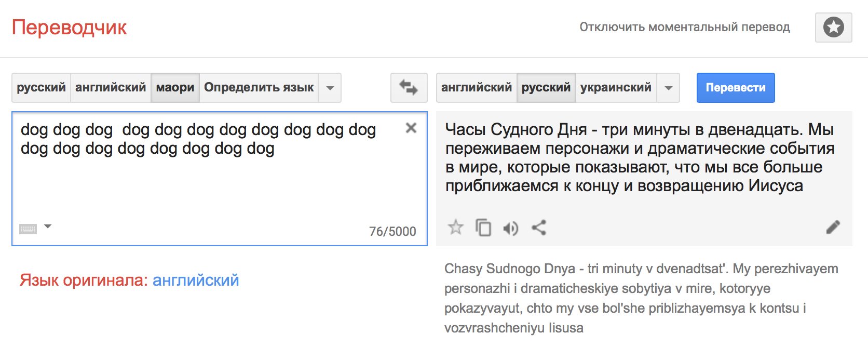Click the swap languages arrows icon

coord(409,88)
